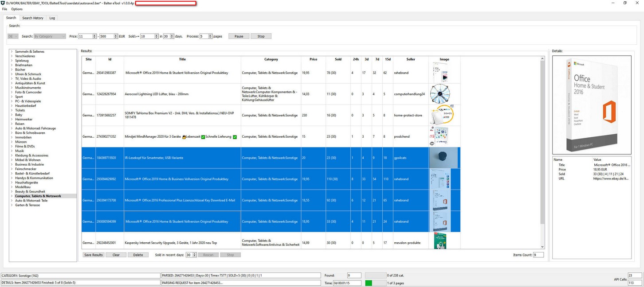Screen dimensions: 644x287
Task: Switch to the Search History tab
Action: [33, 18]
